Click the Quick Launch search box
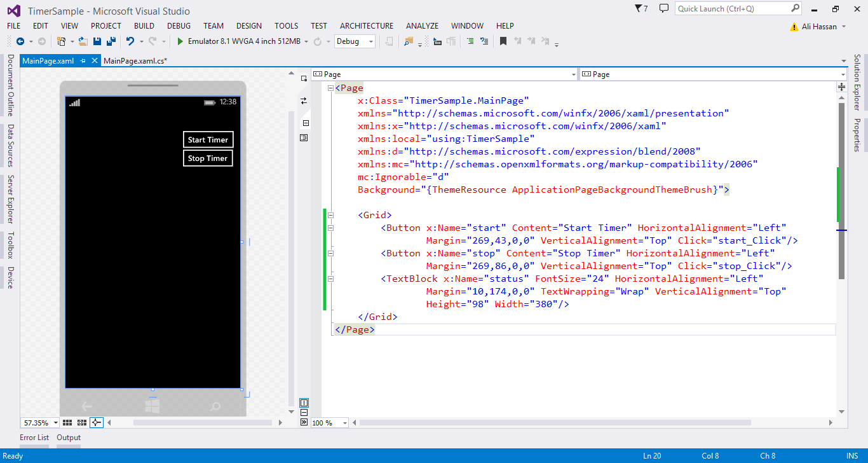The width and height of the screenshot is (868, 463). pyautogui.click(x=732, y=9)
